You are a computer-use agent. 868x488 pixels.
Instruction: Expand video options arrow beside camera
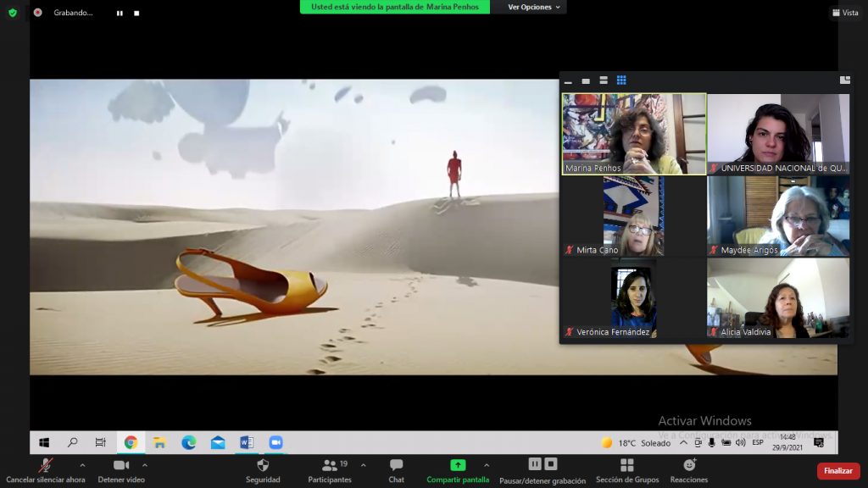click(145, 465)
